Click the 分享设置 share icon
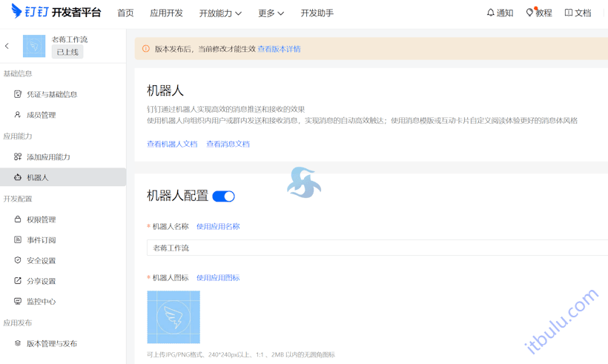 18,281
